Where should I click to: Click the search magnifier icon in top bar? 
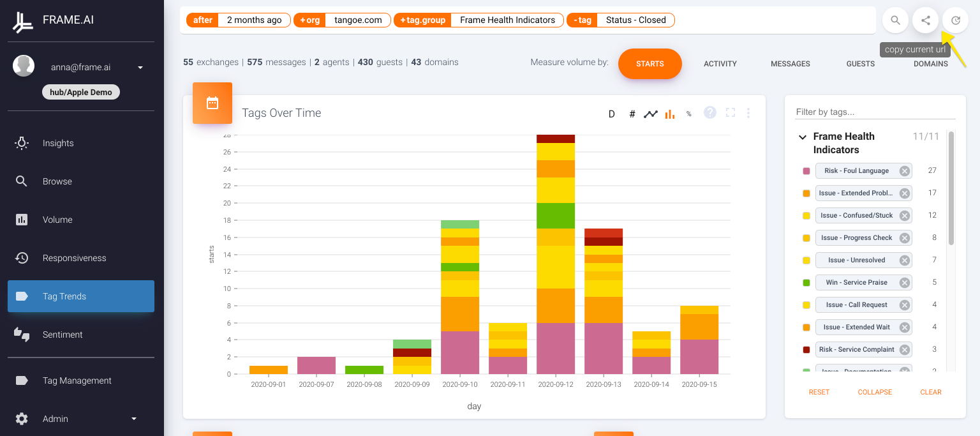[895, 20]
